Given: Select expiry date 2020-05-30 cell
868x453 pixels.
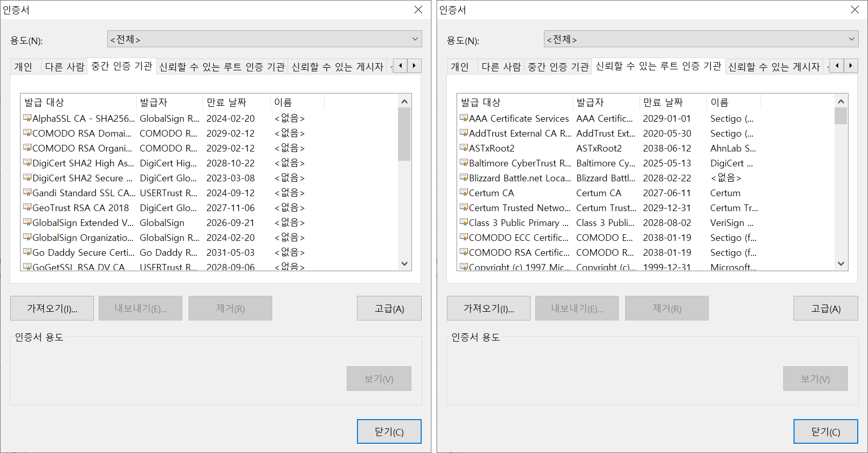Looking at the screenshot, I should [x=667, y=133].
